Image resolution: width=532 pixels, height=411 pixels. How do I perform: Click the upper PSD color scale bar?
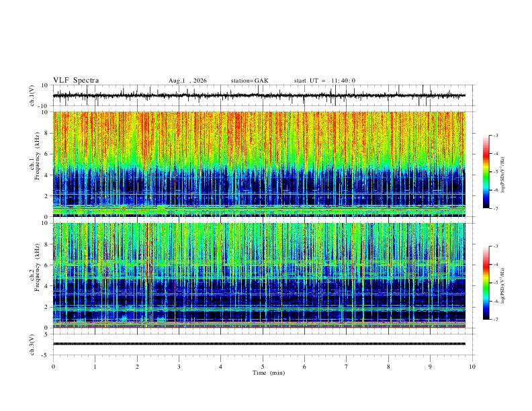point(486,172)
